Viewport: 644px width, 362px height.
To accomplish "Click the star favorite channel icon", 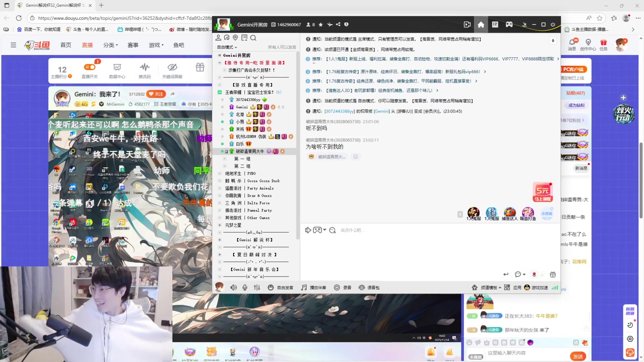I will 321,24.
